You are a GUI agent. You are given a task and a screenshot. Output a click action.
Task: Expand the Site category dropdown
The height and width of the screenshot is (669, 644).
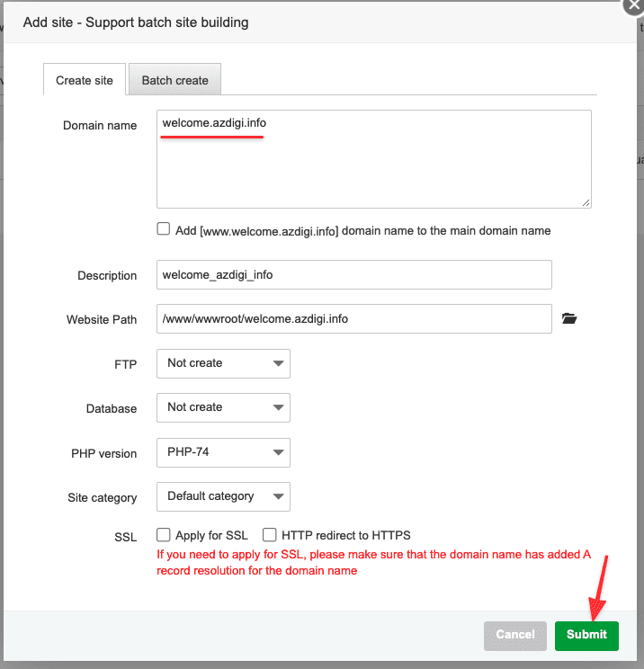click(x=223, y=496)
